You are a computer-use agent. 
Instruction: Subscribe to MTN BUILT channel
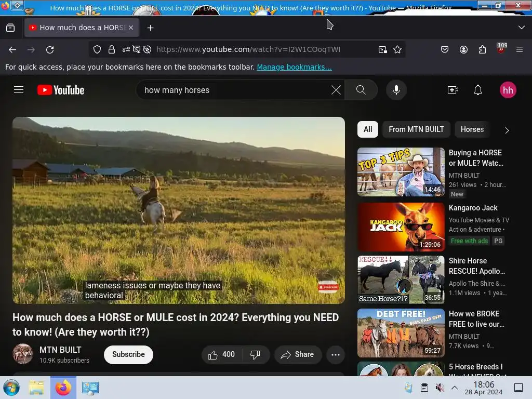(x=129, y=354)
